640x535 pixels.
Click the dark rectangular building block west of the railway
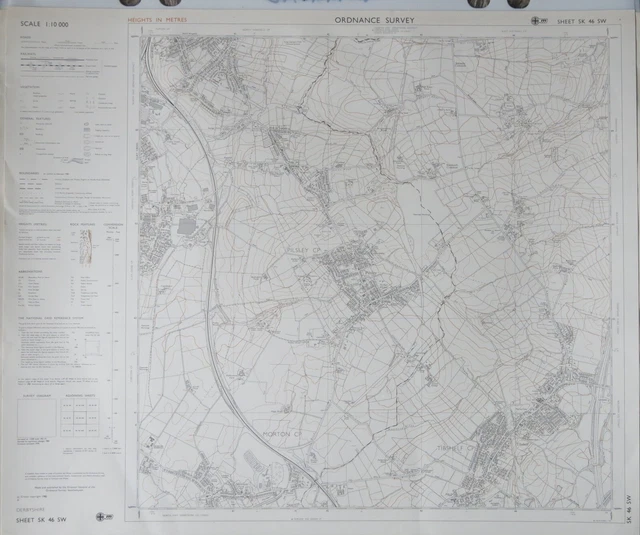(x=187, y=228)
